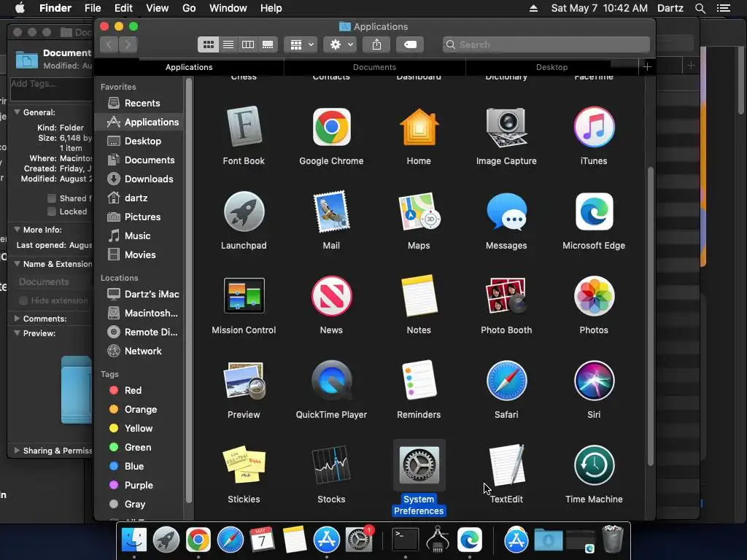The width and height of the screenshot is (747, 560).
Task: Click the Add Tags field in Info window
Action: tap(51, 89)
